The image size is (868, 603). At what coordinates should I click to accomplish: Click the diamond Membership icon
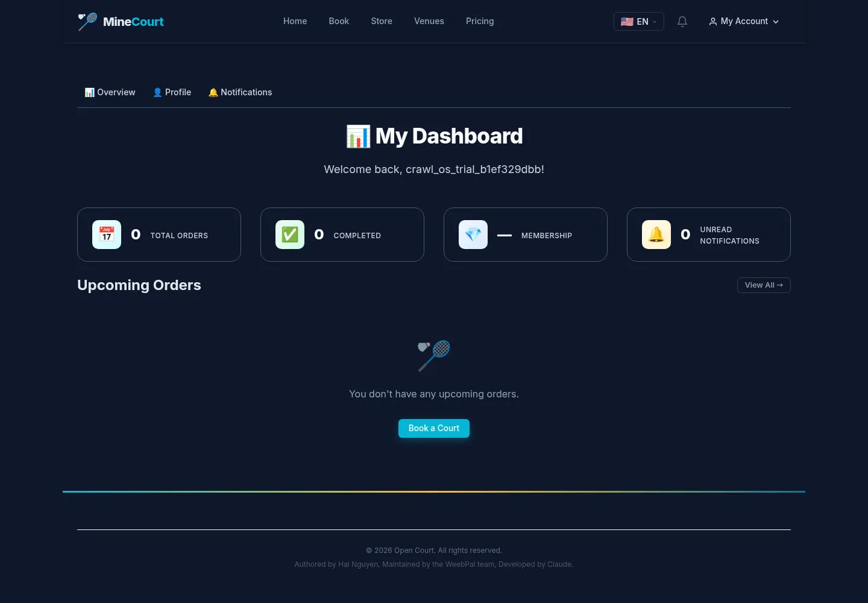click(x=473, y=235)
